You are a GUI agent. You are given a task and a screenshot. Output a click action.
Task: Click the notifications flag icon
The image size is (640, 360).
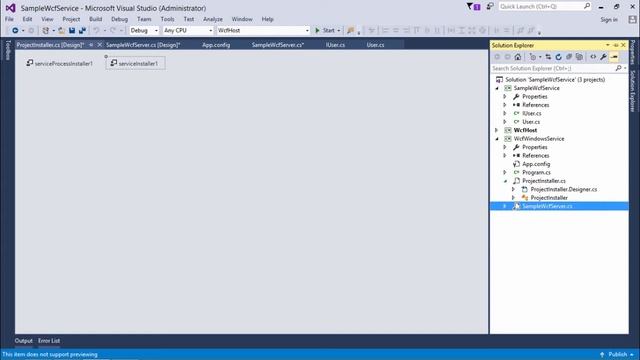pos(473,7)
